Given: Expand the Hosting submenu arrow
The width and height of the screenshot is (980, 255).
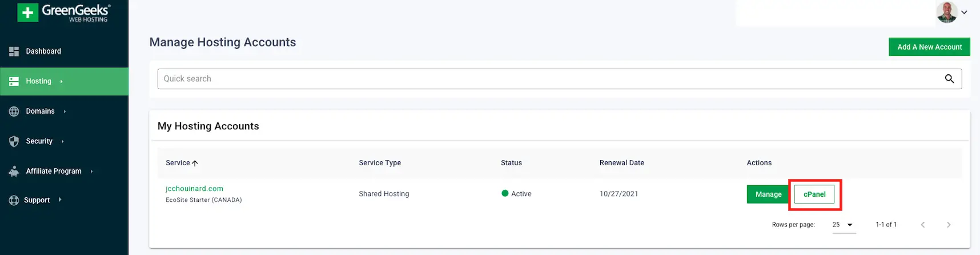Looking at the screenshot, I should pos(61,81).
